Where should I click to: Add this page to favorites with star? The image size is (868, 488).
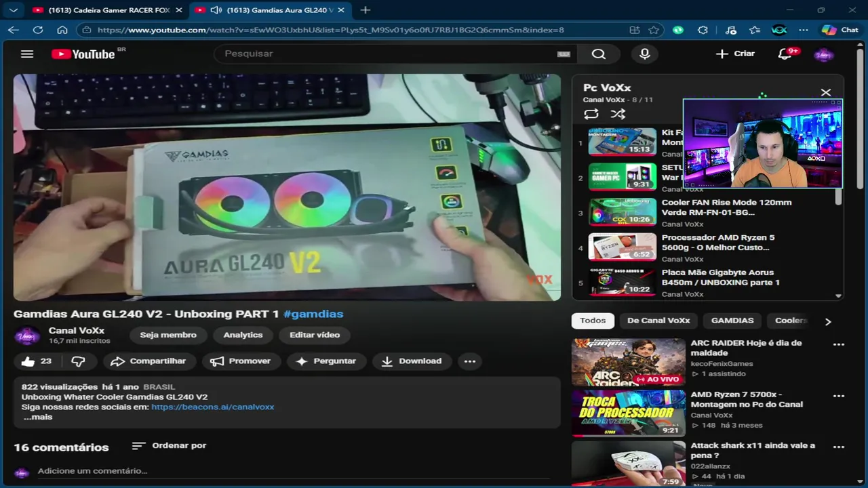click(654, 30)
